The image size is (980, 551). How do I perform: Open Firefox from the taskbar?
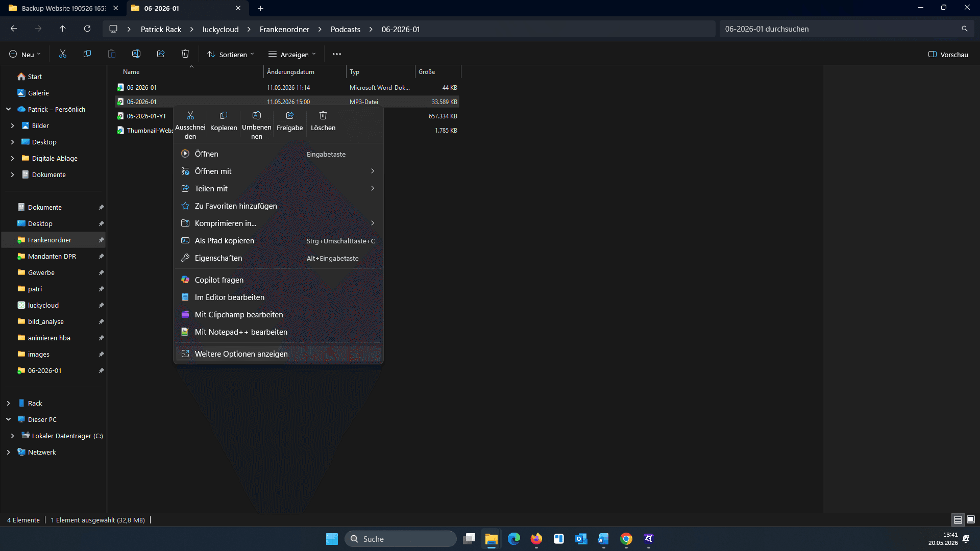[536, 539]
